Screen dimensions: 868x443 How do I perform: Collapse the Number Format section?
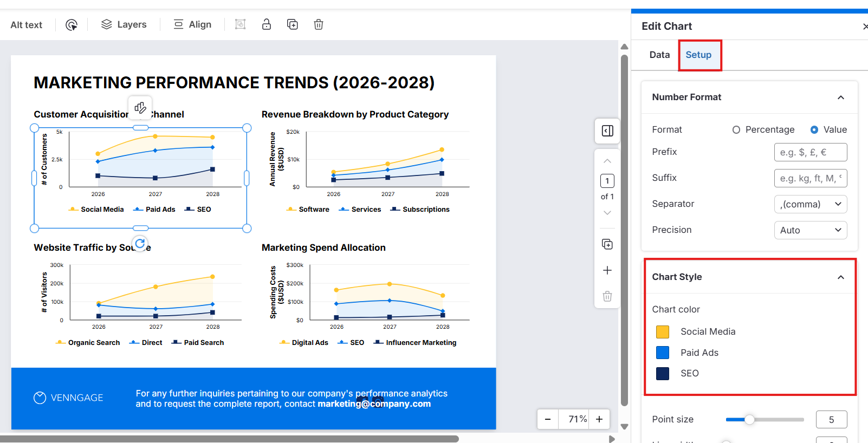pos(840,97)
